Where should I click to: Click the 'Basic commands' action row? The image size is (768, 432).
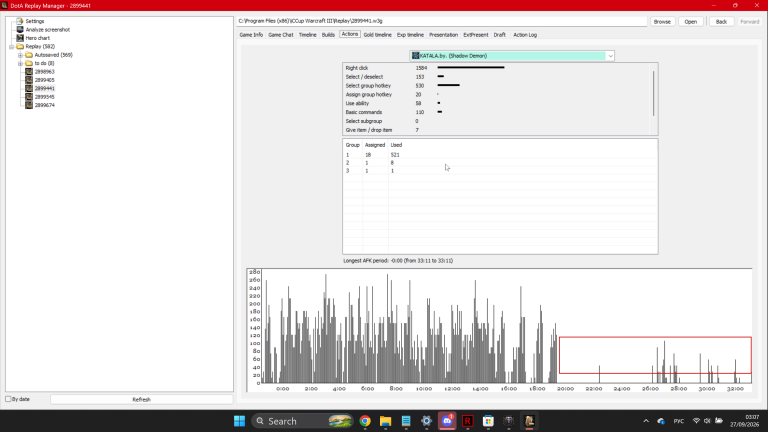coord(497,112)
